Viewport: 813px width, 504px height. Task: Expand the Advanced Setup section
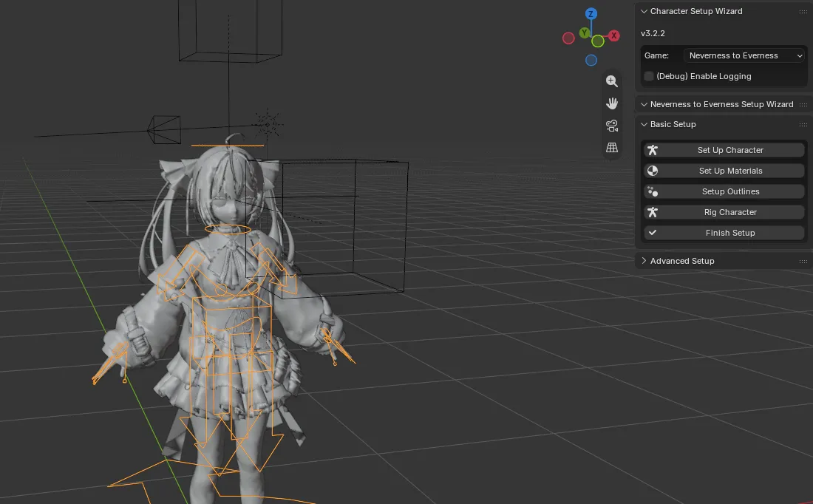[644, 261]
